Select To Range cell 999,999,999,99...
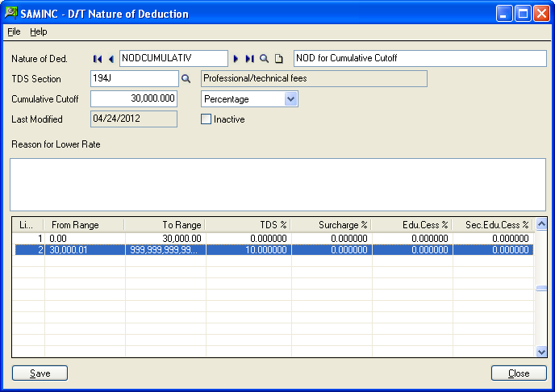This screenshot has height=392, width=555. (165, 250)
